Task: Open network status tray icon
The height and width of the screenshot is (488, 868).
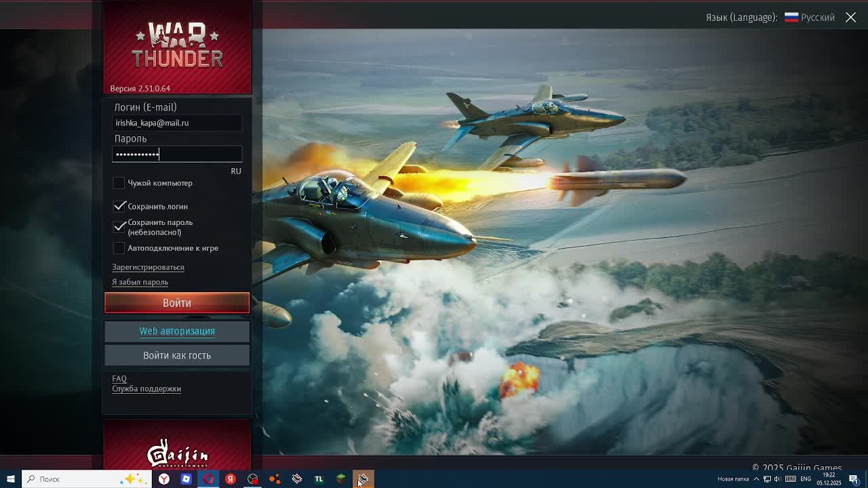Action: pyautogui.click(x=767, y=479)
